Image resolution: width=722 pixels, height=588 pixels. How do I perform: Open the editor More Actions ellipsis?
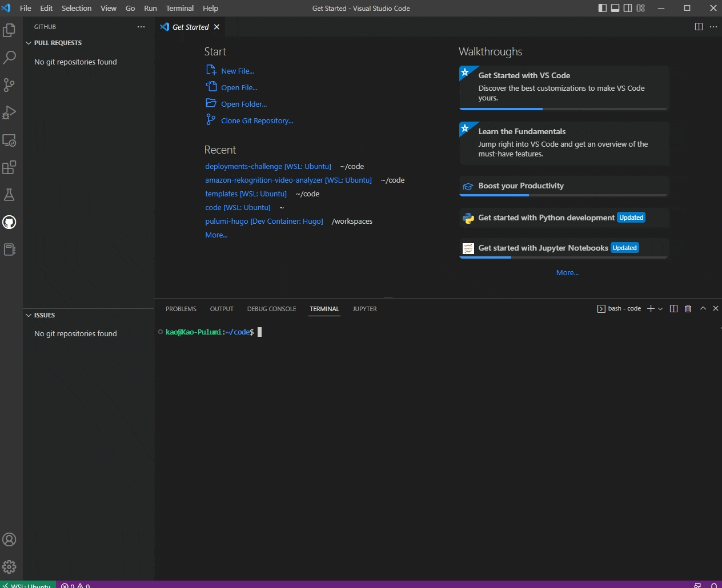(713, 27)
